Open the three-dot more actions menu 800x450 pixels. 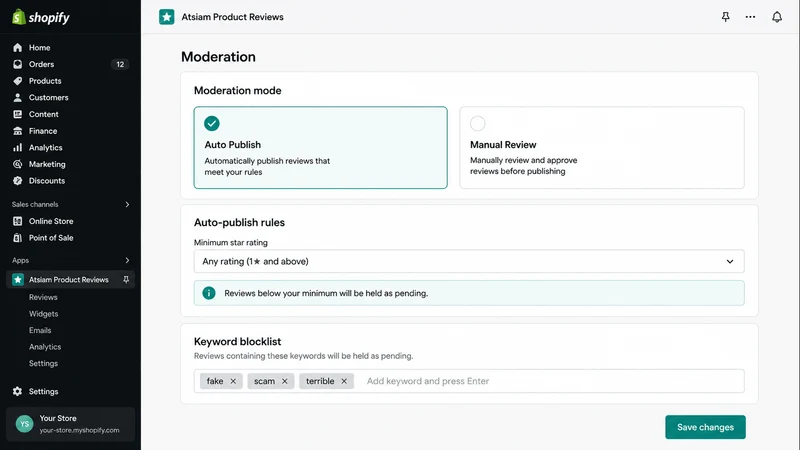pyautogui.click(x=750, y=17)
